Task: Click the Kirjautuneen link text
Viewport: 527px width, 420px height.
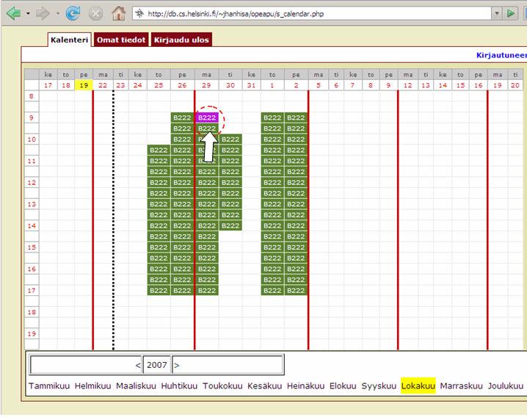Action: [x=501, y=55]
